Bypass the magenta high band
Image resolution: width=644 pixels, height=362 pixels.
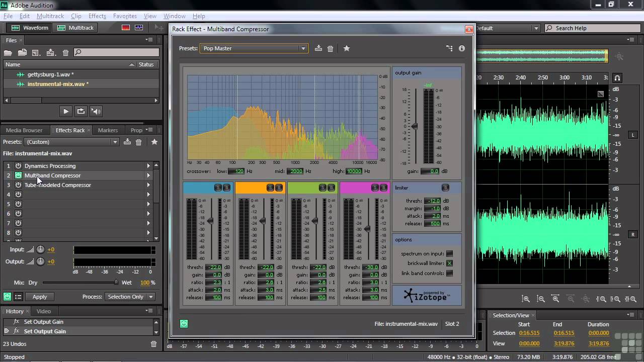383,188
